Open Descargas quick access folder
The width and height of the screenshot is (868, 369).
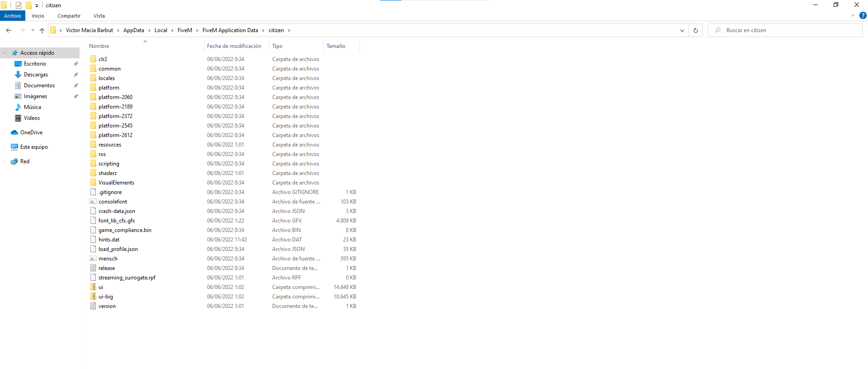36,75
